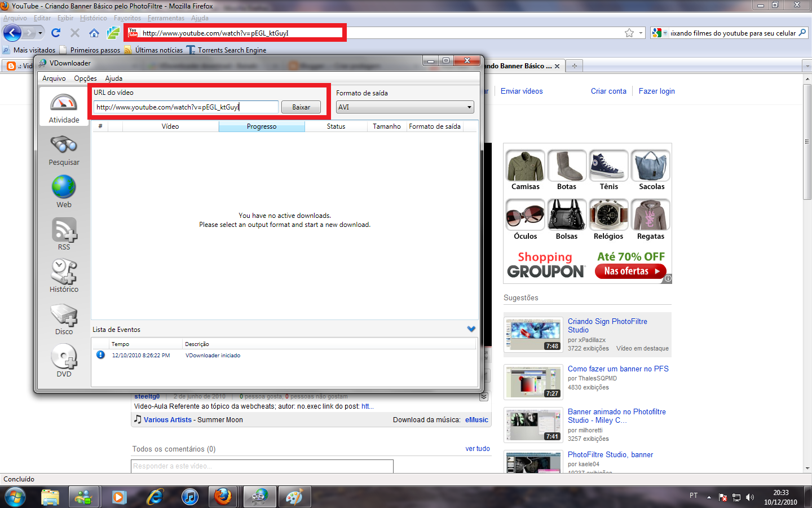
Task: Launch Internet Explorer from taskbar
Action: (155, 497)
